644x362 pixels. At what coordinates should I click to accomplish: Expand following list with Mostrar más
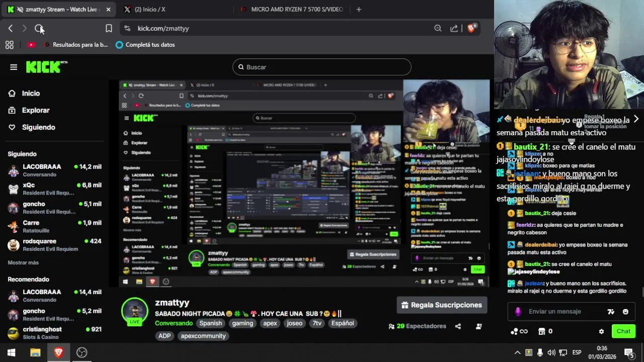pyautogui.click(x=23, y=262)
